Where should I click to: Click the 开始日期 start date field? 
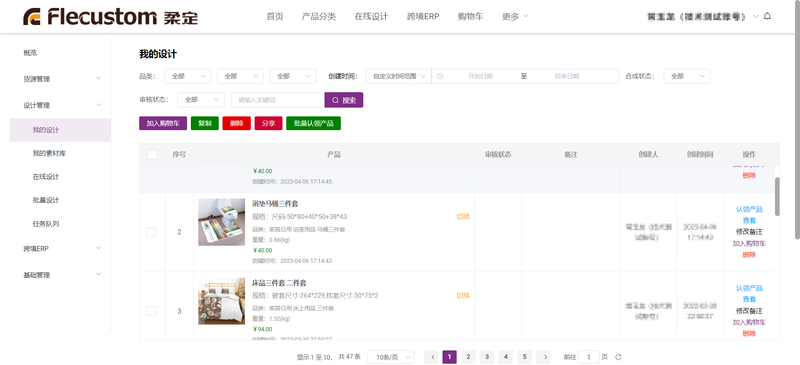coord(480,76)
